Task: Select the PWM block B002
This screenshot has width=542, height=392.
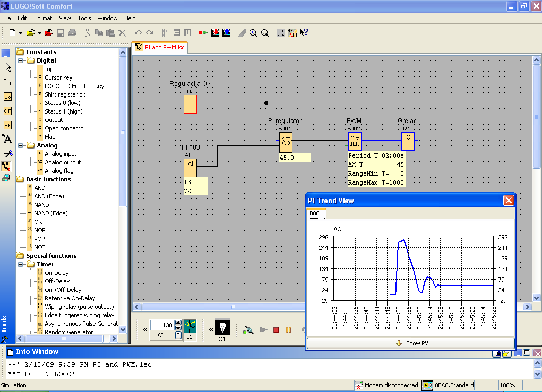Action: (x=355, y=141)
